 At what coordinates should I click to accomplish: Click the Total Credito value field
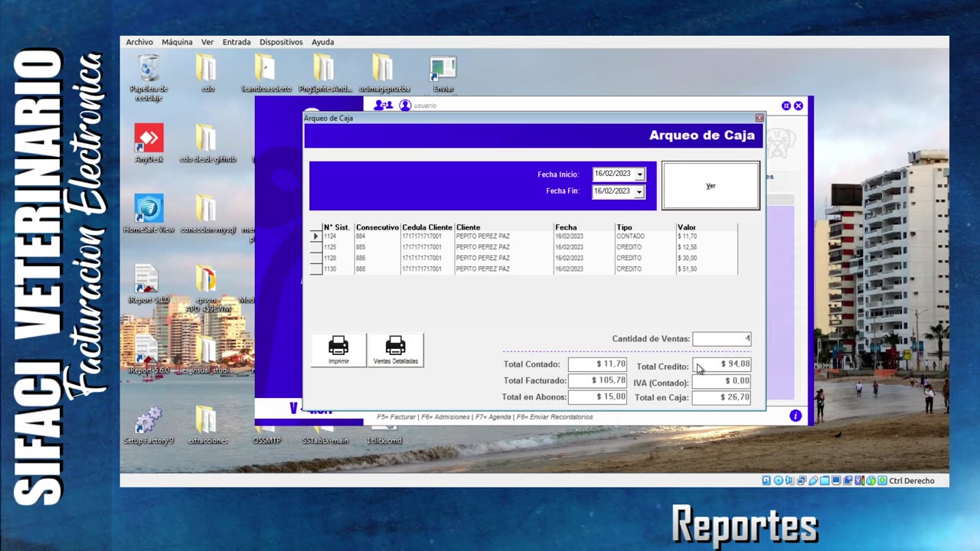(722, 364)
